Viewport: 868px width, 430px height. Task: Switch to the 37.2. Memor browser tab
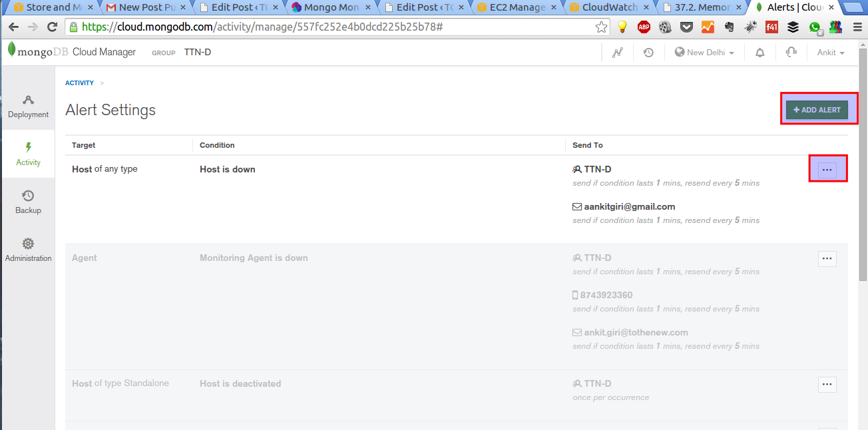[702, 7]
